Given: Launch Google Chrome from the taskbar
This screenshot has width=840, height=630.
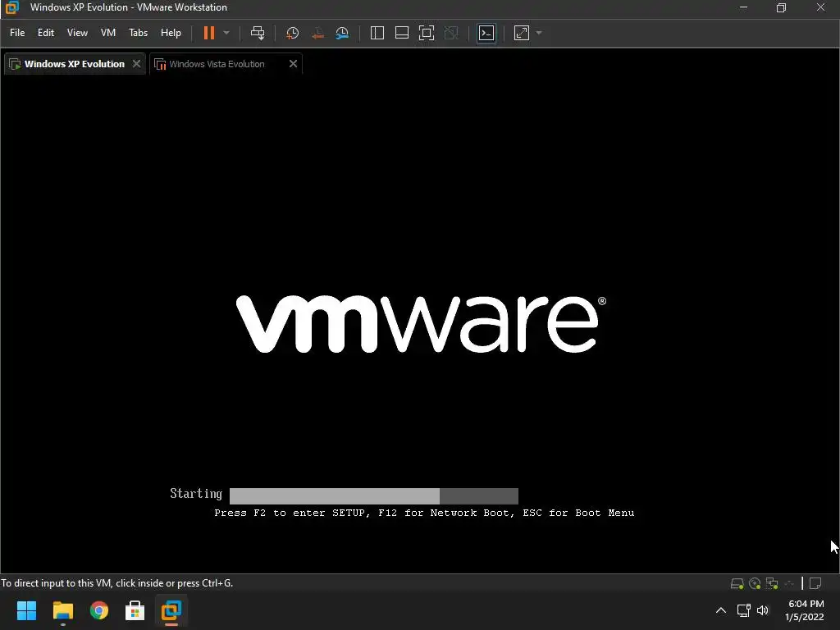Looking at the screenshot, I should (99, 610).
